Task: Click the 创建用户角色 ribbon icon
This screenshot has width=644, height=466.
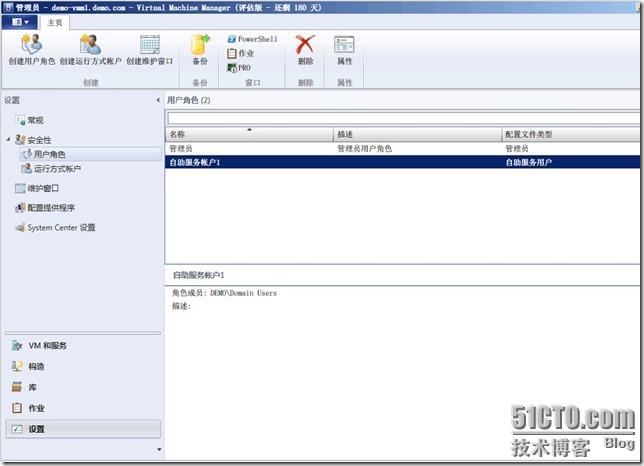Action: 32,44
